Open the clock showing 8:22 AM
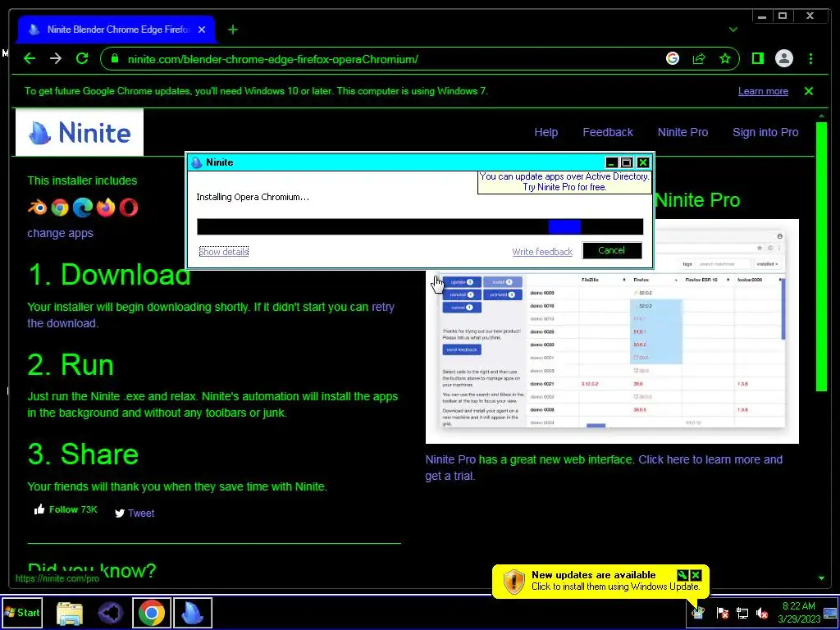The width and height of the screenshot is (840, 630). 799,613
